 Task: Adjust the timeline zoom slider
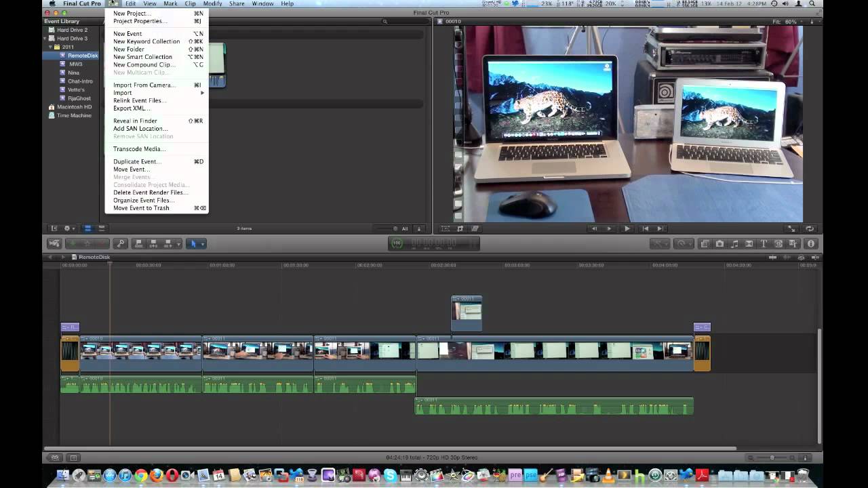772,458
